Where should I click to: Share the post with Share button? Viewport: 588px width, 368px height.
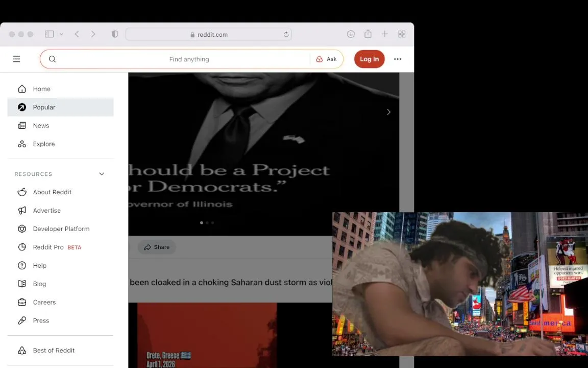(x=157, y=247)
